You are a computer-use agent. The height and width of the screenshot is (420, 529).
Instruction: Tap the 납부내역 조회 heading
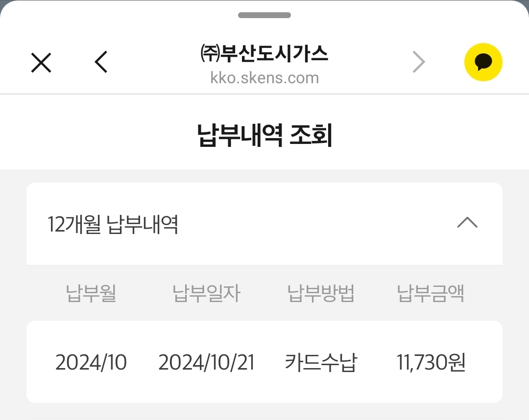(264, 136)
